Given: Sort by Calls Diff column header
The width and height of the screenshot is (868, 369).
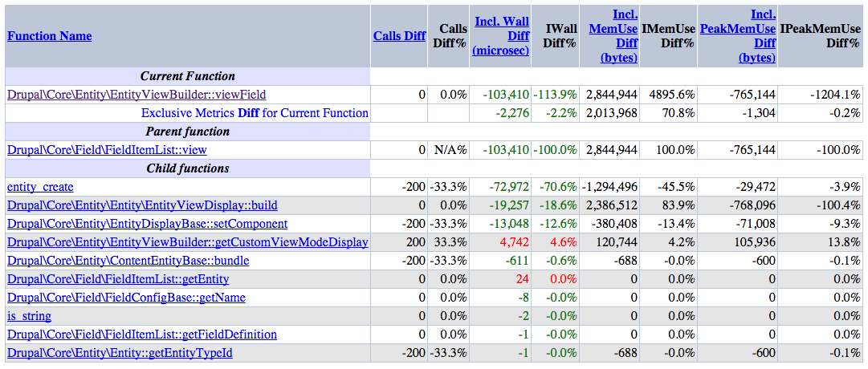Looking at the screenshot, I should coord(399,36).
